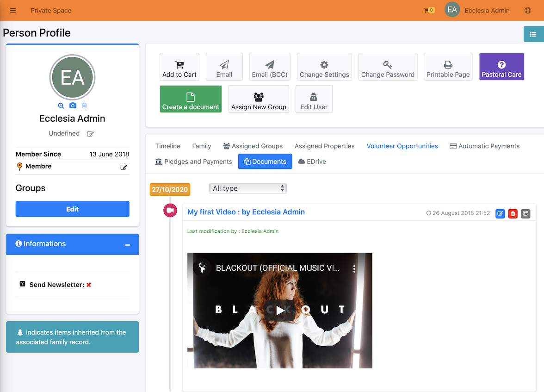The width and height of the screenshot is (544, 392).
Task: Open the shopping cart icon in header
Action: click(x=429, y=11)
